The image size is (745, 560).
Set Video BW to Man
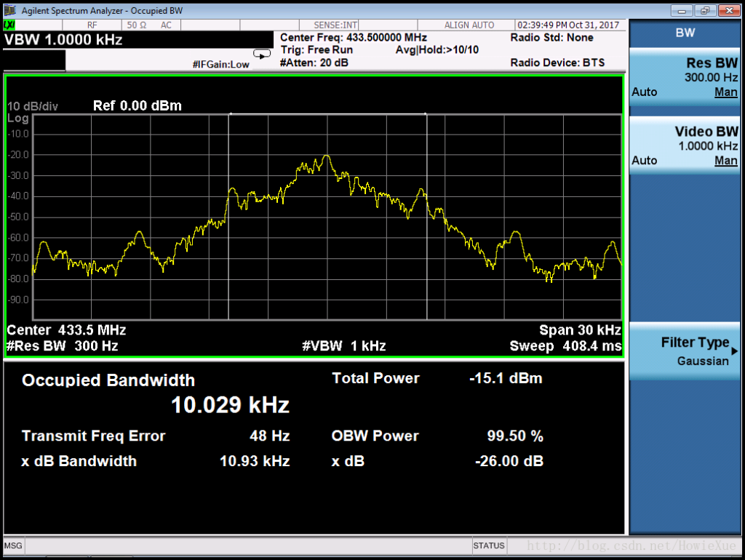coord(725,161)
